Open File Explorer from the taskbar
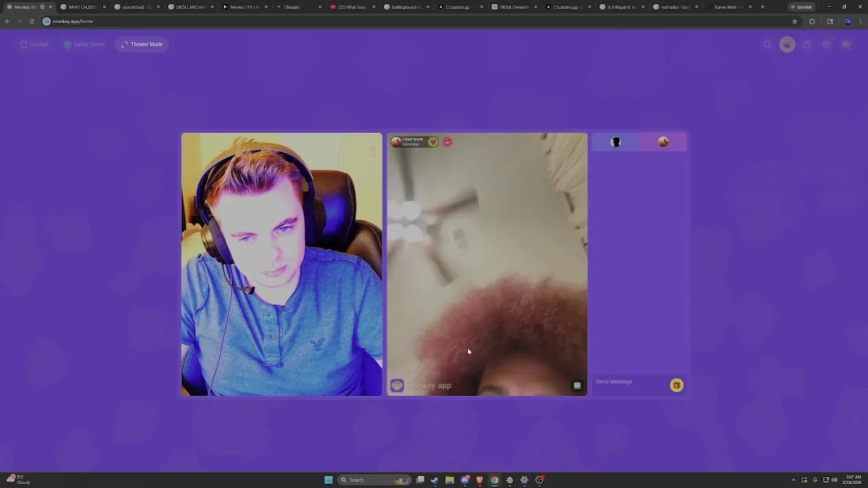 tap(450, 480)
